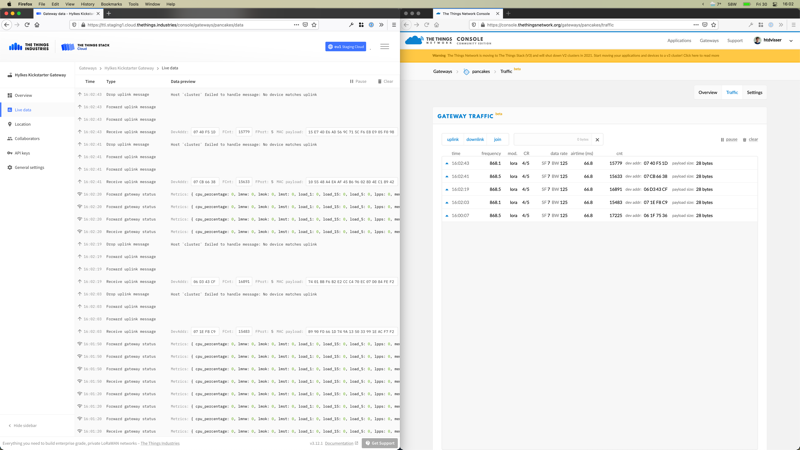The height and width of the screenshot is (450, 800).
Task: Expand the user account dropdown arrow
Action: (791, 40)
